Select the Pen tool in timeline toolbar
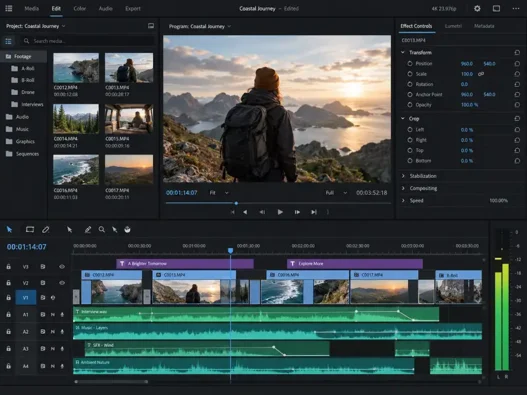Viewport: 527px width, 395px height. click(x=88, y=230)
